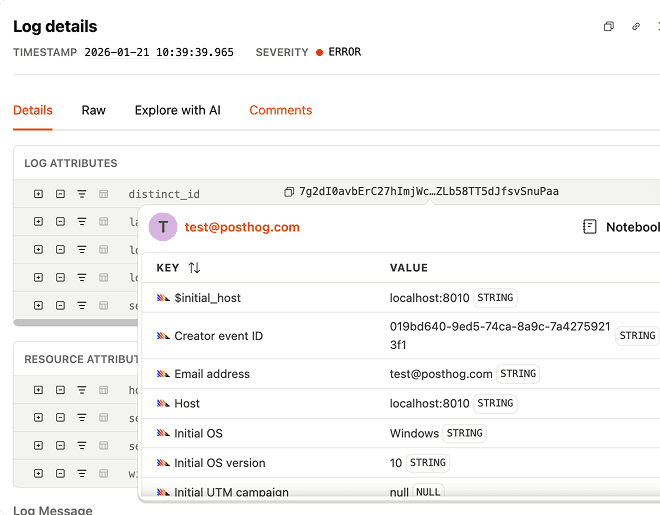
Task: Click minus icon in row starting with 'la'
Action: point(60,221)
